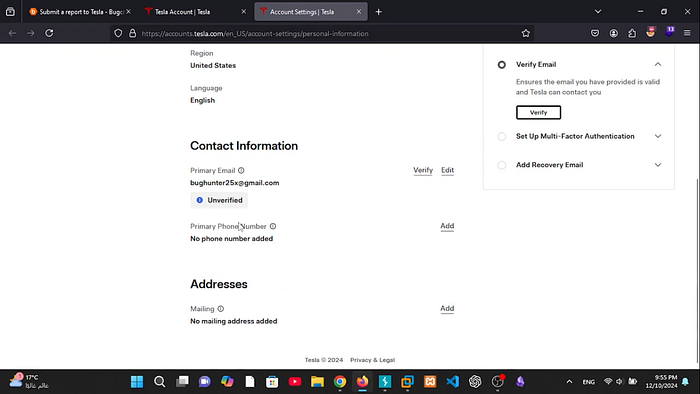The width and height of the screenshot is (700, 394).
Task: Click the Unverified status badge
Action: tap(219, 200)
